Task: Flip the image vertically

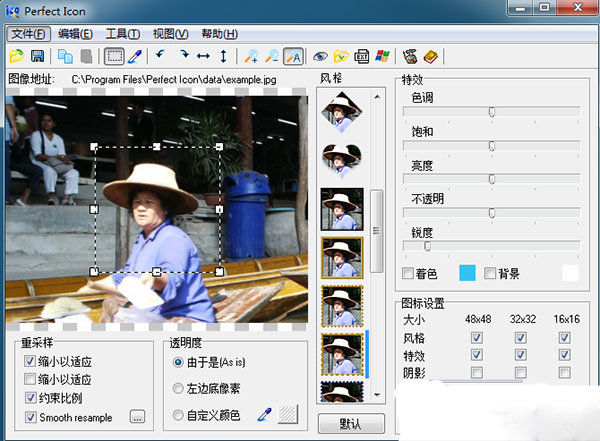Action: tap(223, 57)
